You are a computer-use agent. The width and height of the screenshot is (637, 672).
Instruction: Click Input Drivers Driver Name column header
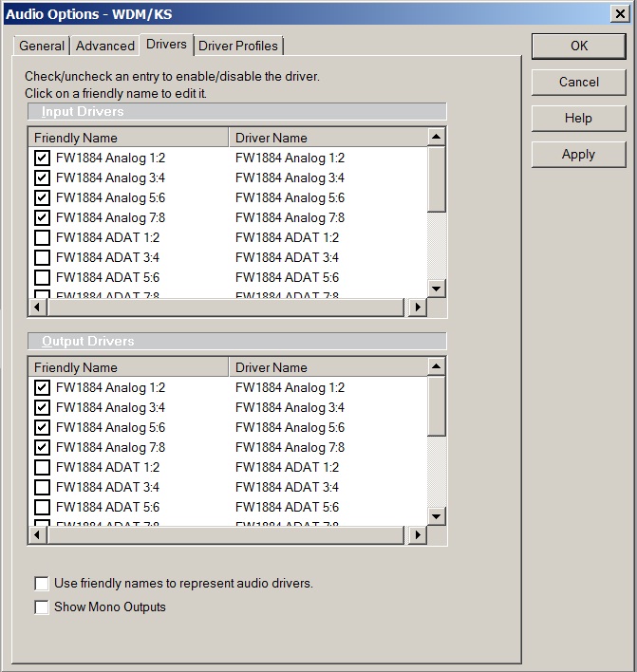point(328,138)
